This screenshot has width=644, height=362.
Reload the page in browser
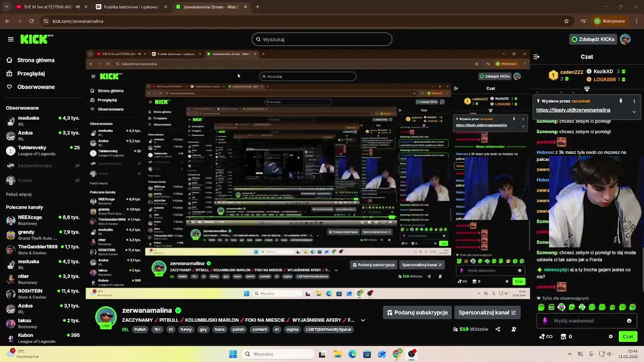tap(31, 21)
